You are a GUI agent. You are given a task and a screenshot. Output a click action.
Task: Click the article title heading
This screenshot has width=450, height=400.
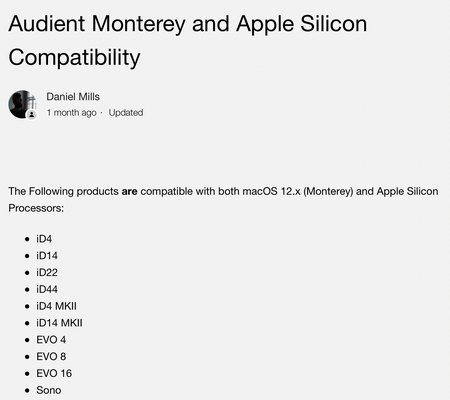point(188,40)
